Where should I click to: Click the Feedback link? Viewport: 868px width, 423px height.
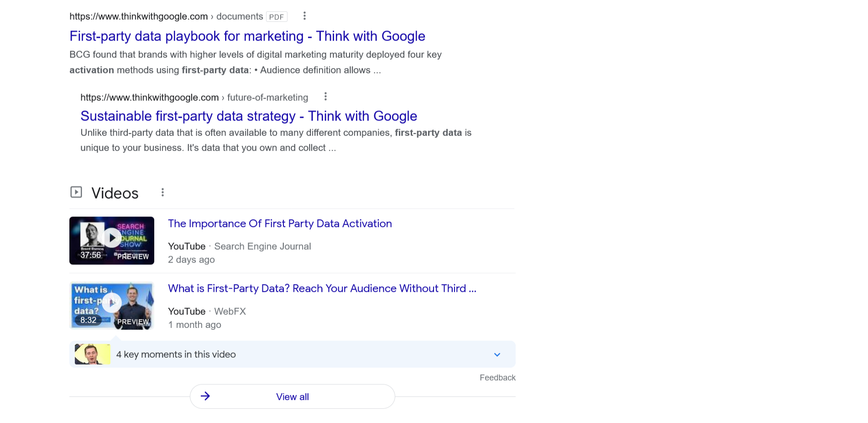497,377
